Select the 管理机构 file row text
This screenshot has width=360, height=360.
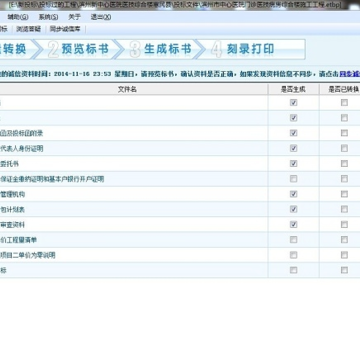click(x=12, y=194)
